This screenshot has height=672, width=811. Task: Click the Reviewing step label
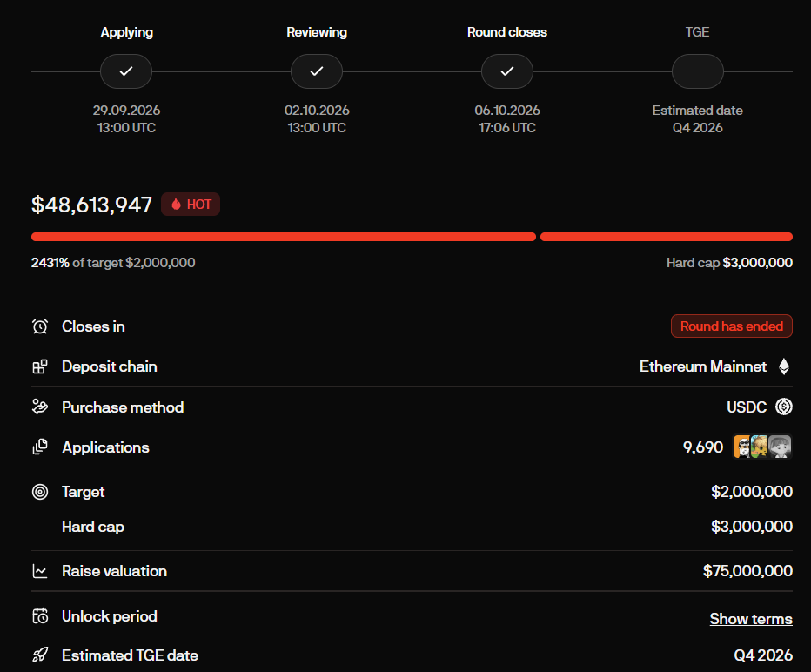(317, 32)
